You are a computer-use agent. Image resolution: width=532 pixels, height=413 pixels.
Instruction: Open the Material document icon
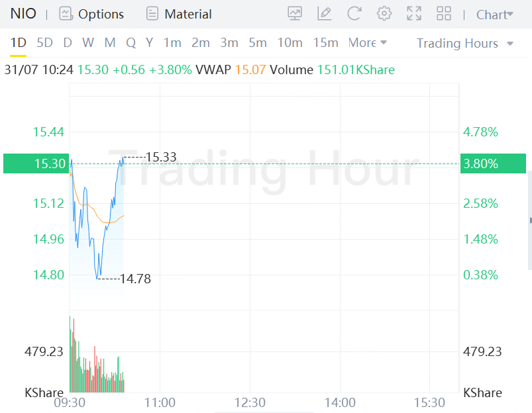[x=152, y=14]
